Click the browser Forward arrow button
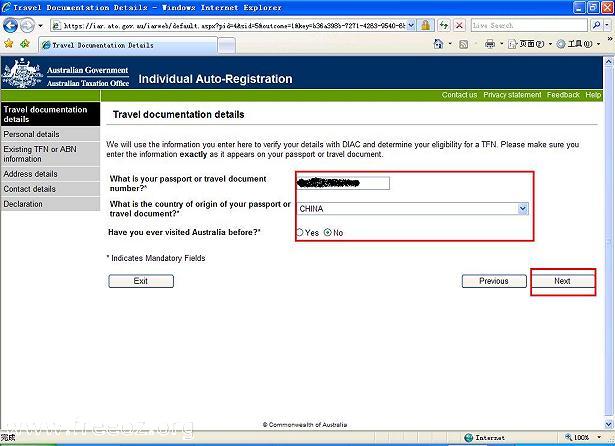This screenshot has height=446, width=615. (x=27, y=26)
